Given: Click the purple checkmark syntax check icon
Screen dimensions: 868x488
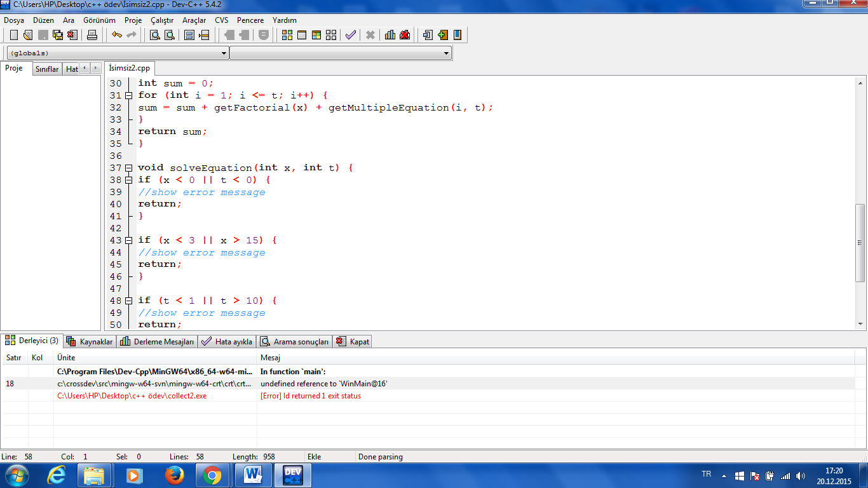Looking at the screenshot, I should pos(350,35).
